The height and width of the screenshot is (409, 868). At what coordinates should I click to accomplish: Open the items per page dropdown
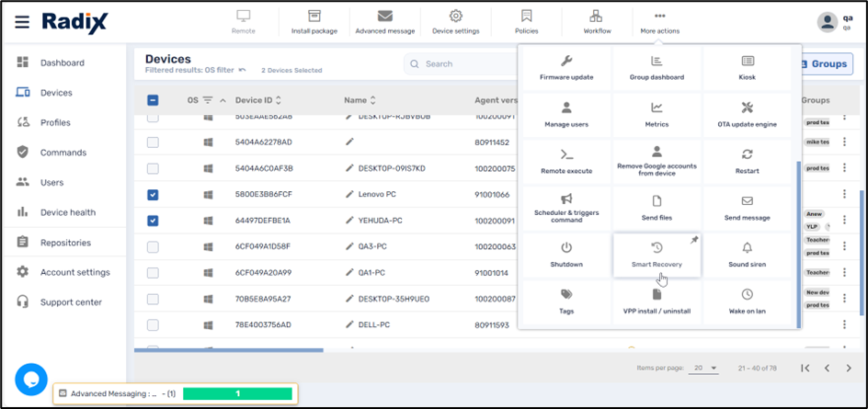pyautogui.click(x=705, y=368)
